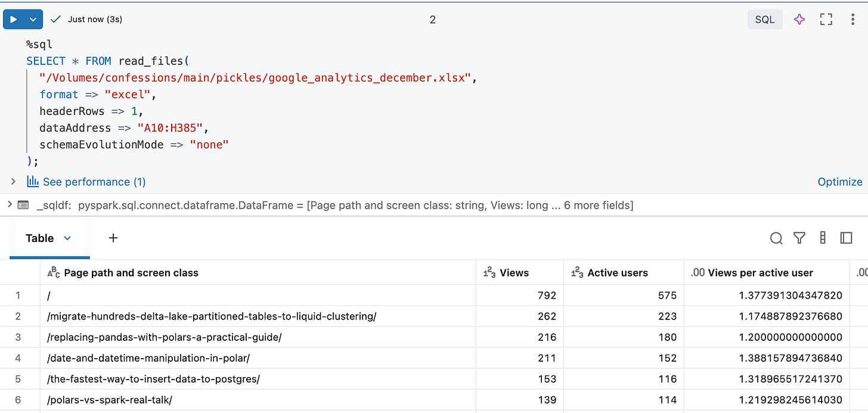Select the polars-vs-spark-real-talk cell
The image size is (868, 413).
coord(258,400)
